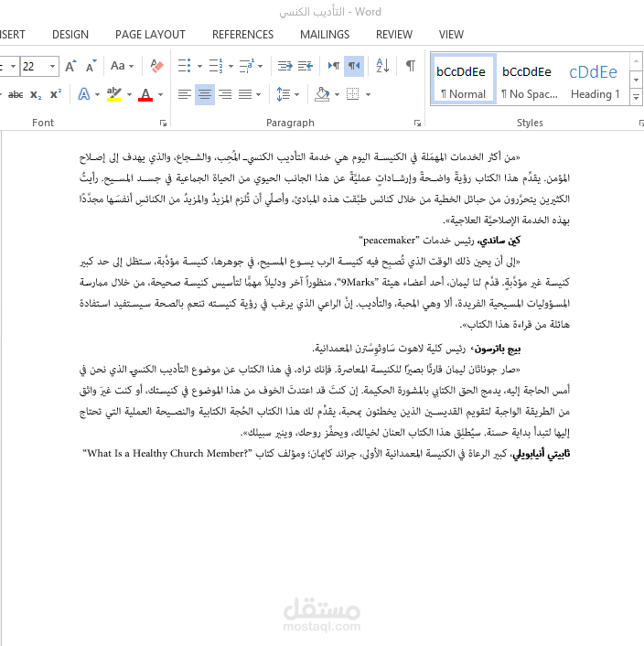Viewport: 644px width, 646px height.
Task: Apply multilevel list formatting
Action: [x=247, y=66]
